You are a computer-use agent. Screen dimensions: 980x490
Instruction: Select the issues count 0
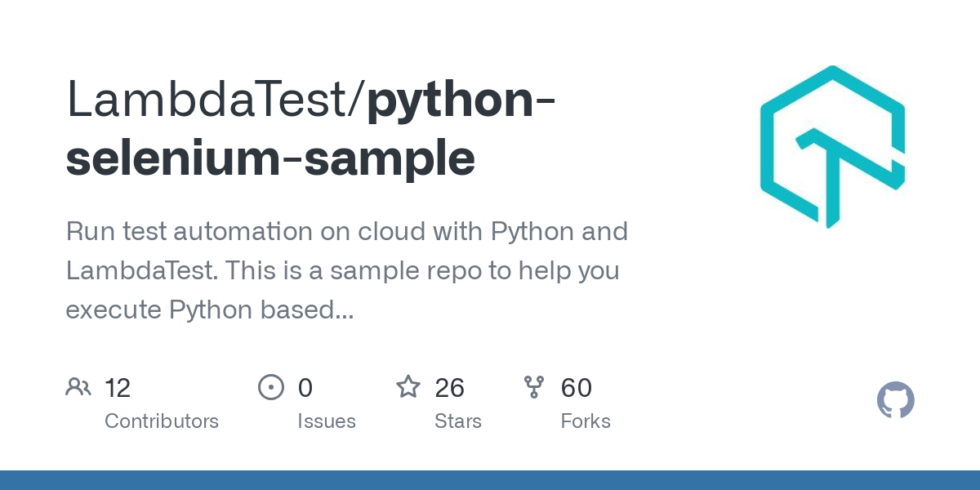point(305,388)
